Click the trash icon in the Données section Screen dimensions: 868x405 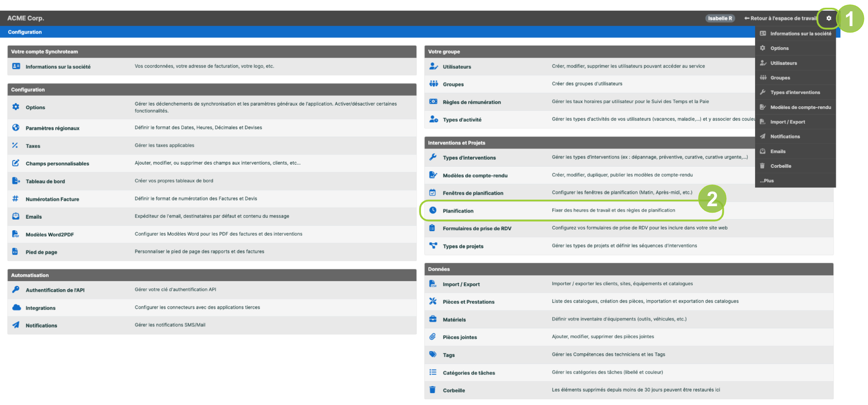pyautogui.click(x=432, y=390)
